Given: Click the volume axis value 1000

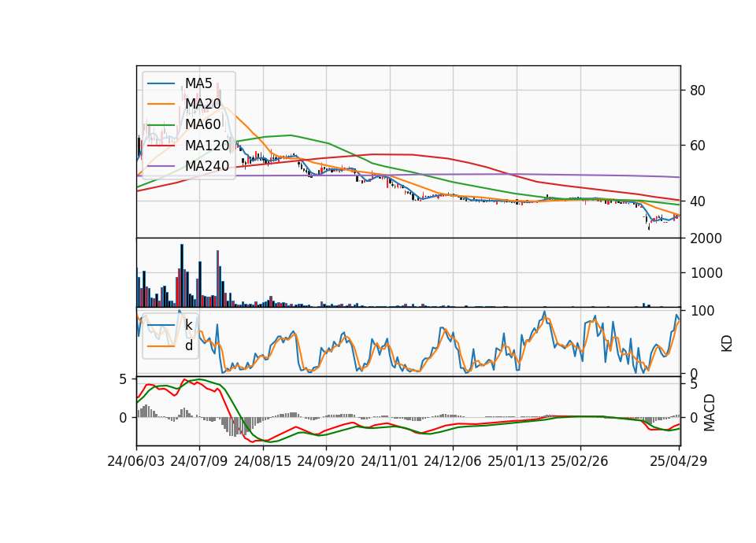Looking at the screenshot, I should tap(706, 273).
